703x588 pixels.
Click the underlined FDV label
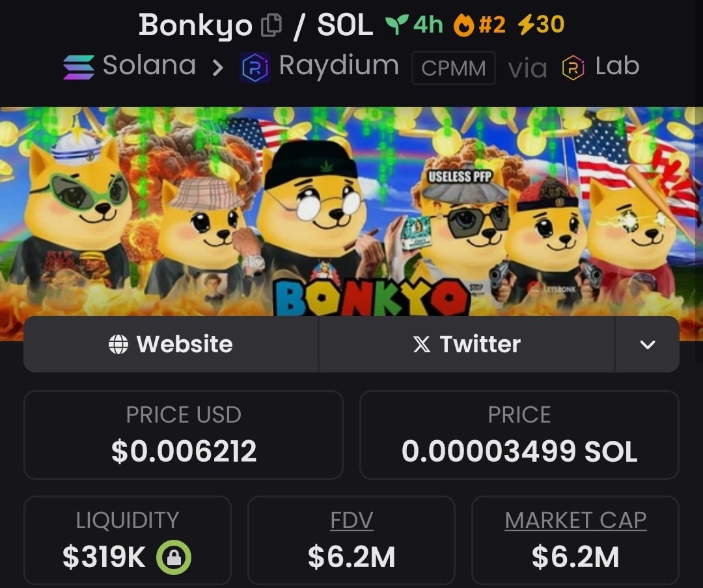(x=351, y=520)
